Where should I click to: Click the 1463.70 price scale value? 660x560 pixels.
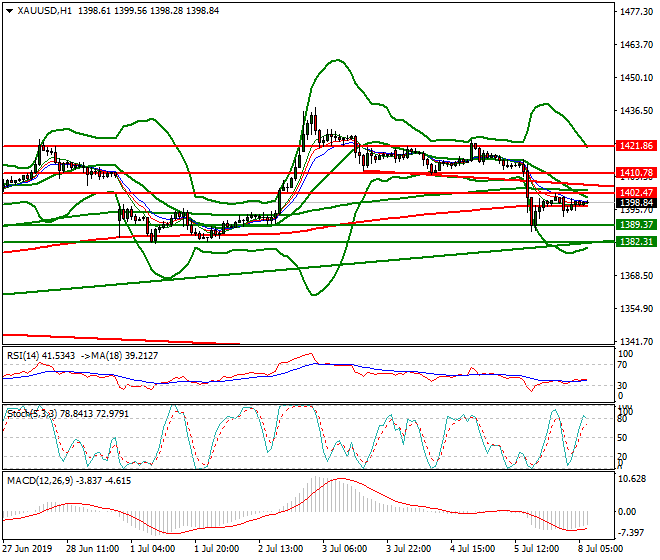(x=637, y=45)
